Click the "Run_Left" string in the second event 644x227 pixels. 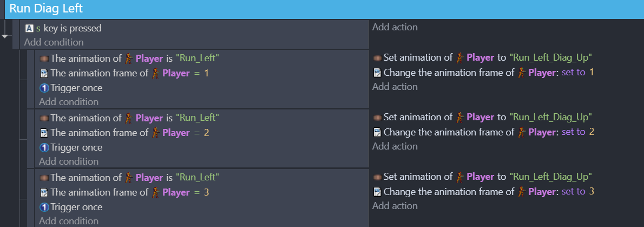pyautogui.click(x=197, y=118)
